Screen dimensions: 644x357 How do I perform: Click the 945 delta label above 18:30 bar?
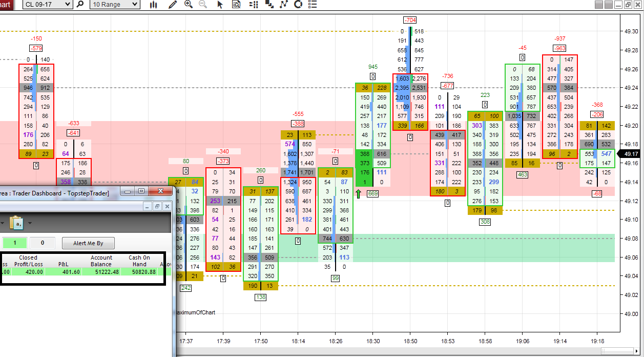373,67
